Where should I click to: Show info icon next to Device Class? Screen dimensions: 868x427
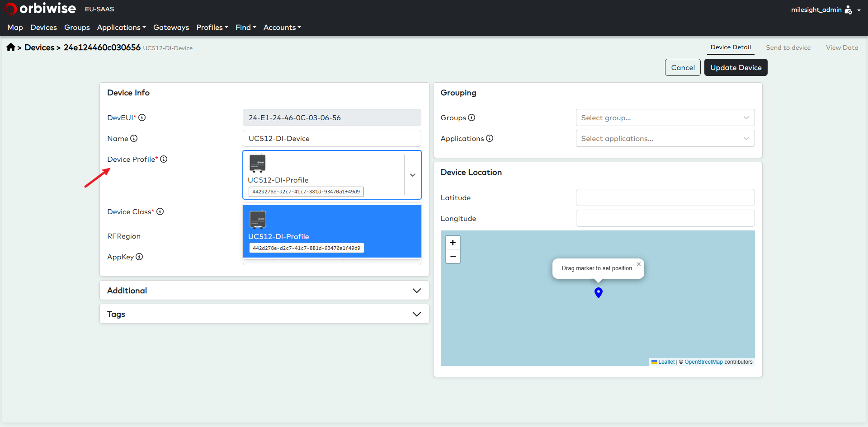tap(160, 211)
